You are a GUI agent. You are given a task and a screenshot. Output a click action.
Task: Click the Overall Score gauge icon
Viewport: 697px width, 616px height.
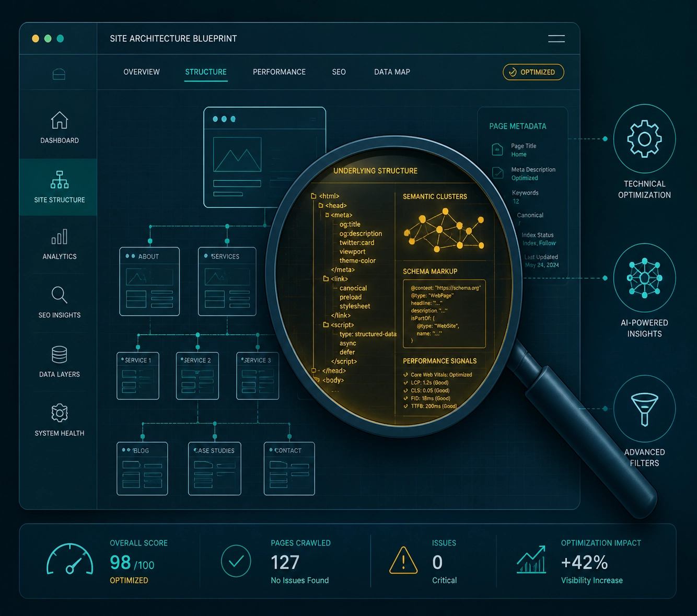70,560
